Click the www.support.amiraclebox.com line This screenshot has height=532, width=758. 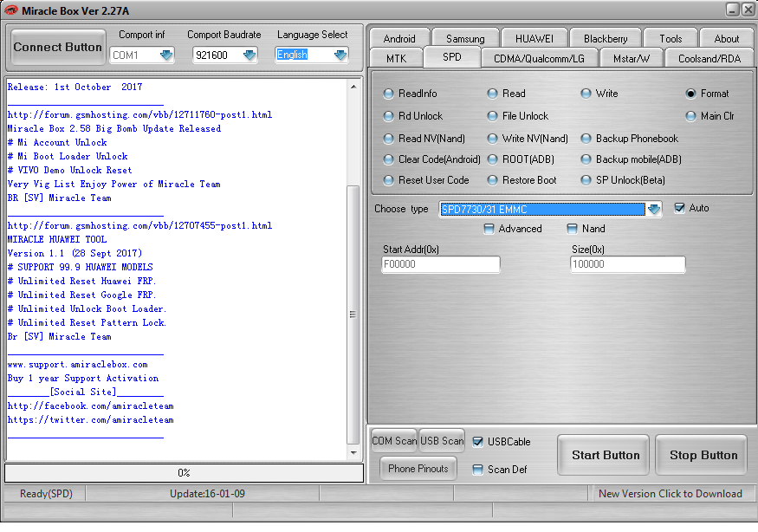78,364
